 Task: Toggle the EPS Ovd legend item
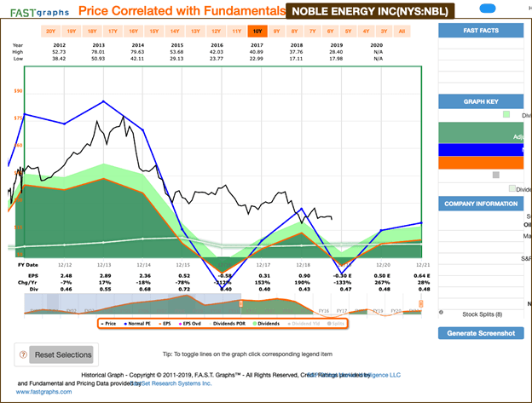[190, 324]
